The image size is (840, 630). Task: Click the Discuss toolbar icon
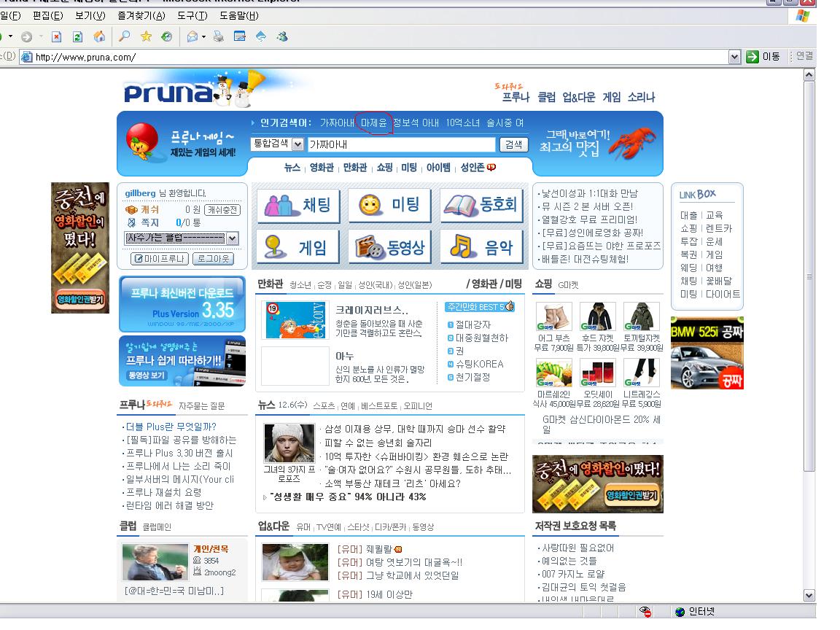pos(261,36)
